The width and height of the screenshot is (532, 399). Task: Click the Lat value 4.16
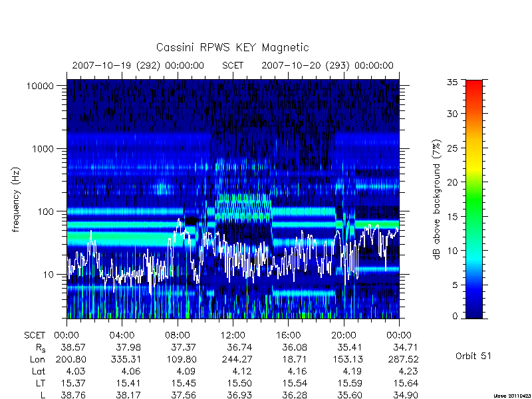[297, 372]
